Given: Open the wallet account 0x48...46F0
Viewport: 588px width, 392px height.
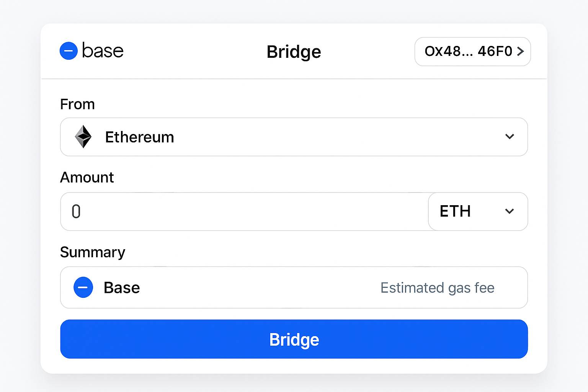Looking at the screenshot, I should pyautogui.click(x=472, y=52).
